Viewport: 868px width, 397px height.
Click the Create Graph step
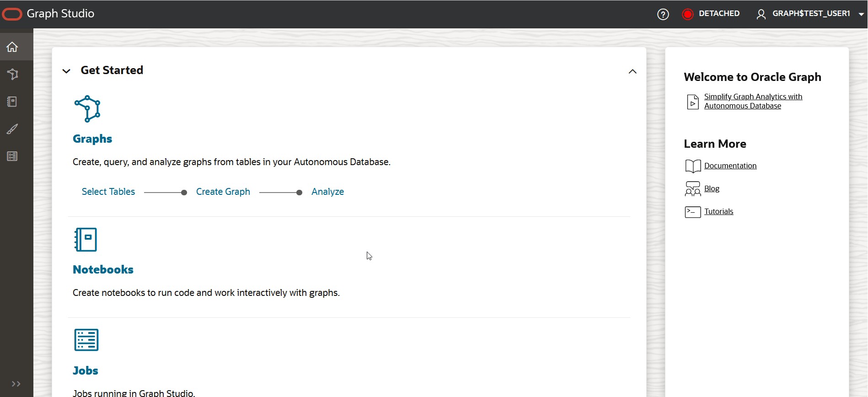(223, 192)
